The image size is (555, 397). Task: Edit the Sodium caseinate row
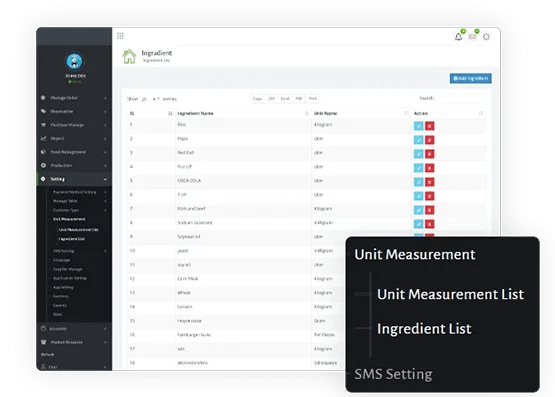tap(419, 224)
